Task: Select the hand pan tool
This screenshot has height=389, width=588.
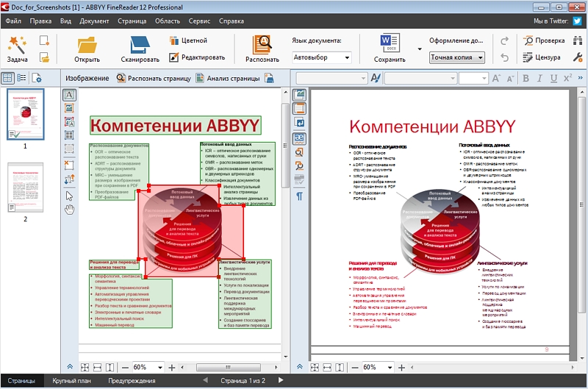Action: coord(69,210)
